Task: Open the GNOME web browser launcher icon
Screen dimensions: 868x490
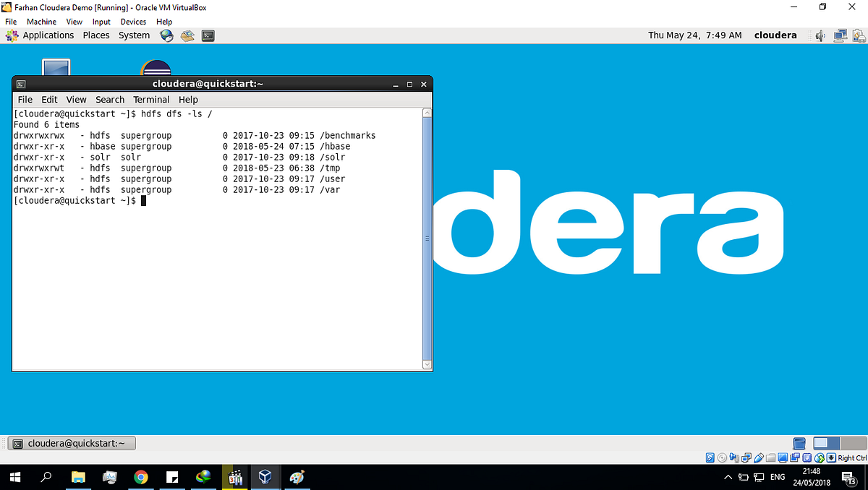Action: [167, 35]
